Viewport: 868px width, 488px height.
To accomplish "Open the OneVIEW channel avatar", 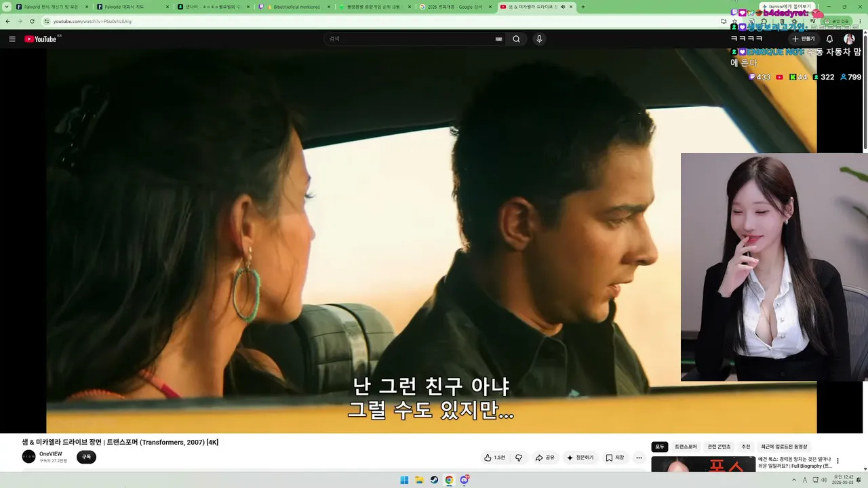I will tap(28, 457).
